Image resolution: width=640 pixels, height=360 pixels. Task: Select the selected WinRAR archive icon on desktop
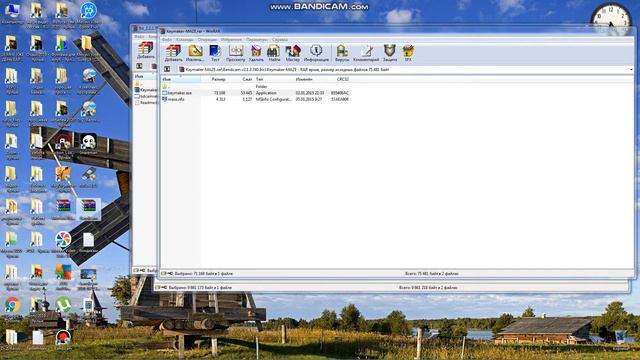point(88,209)
